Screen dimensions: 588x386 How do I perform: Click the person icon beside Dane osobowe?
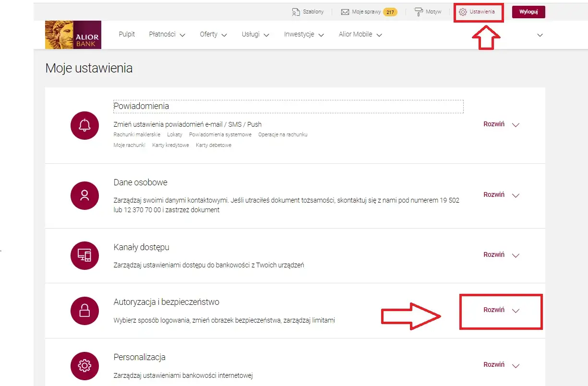(84, 196)
